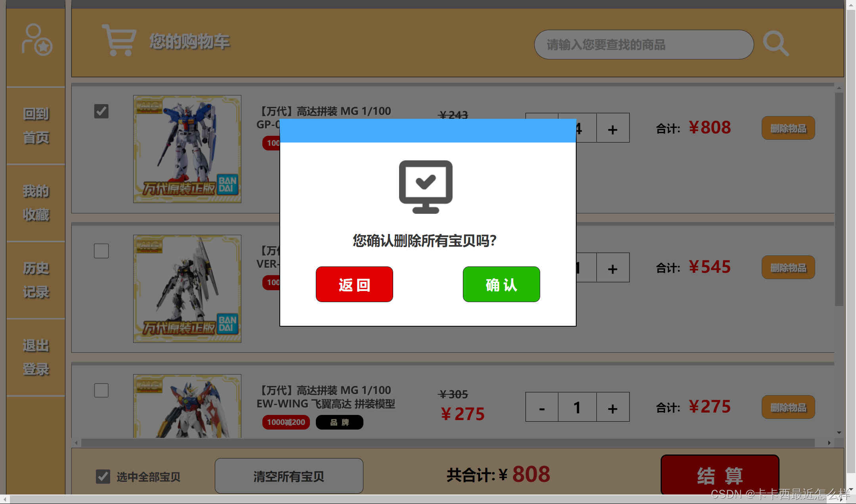This screenshot has width=856, height=504.
Task: Click 返回 to cancel deletion
Action: pyautogui.click(x=355, y=284)
